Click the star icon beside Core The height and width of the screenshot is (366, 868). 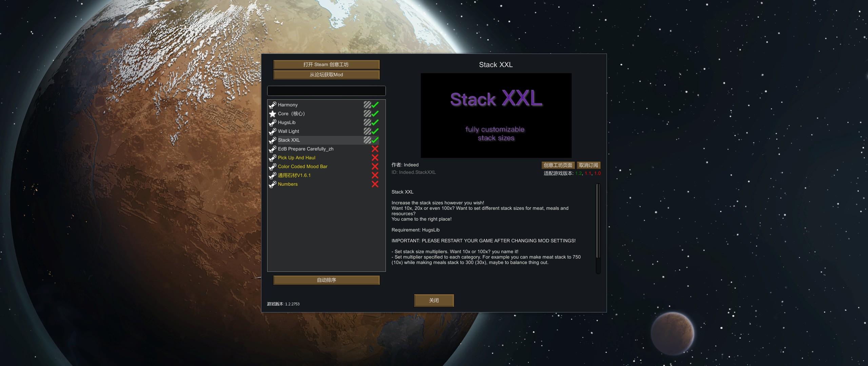pos(272,114)
